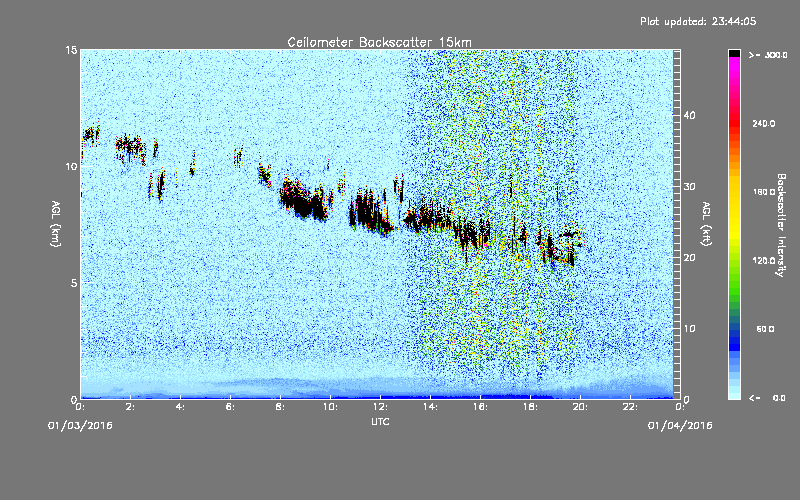Click the 'AGL (km)' left axis label

click(56, 223)
